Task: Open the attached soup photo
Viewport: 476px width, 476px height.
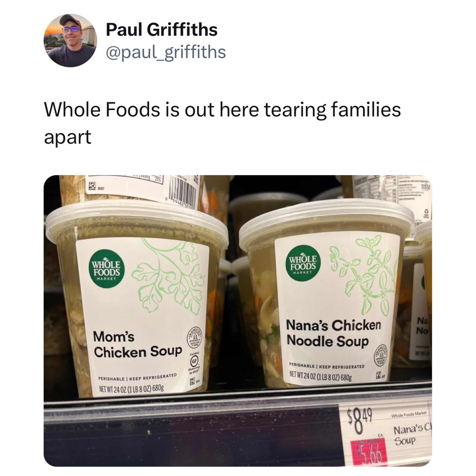Action: (x=238, y=321)
